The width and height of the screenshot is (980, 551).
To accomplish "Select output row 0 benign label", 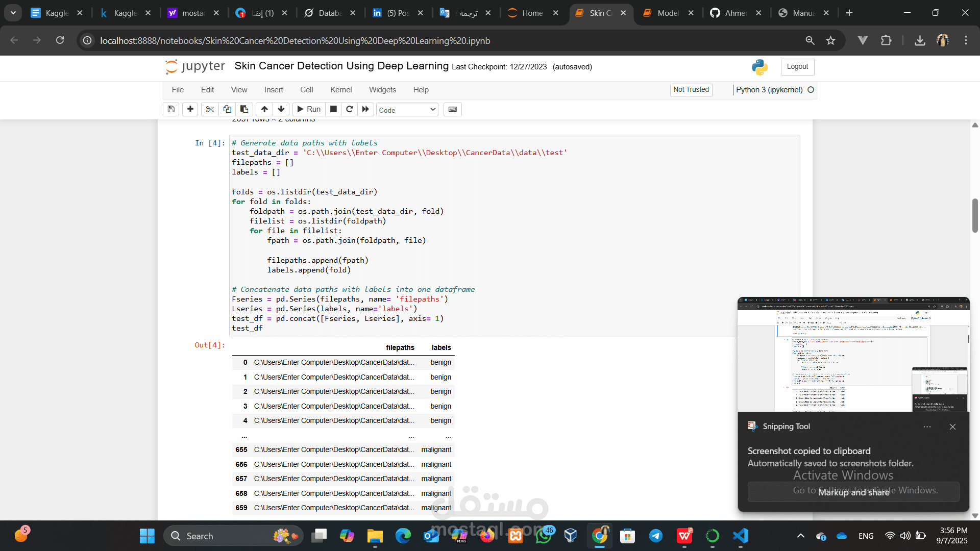I will (x=440, y=363).
